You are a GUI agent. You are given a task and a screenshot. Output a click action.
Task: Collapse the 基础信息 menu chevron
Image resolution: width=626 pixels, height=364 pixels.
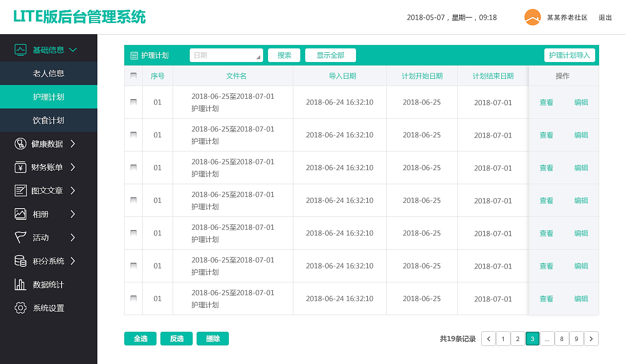click(x=73, y=49)
